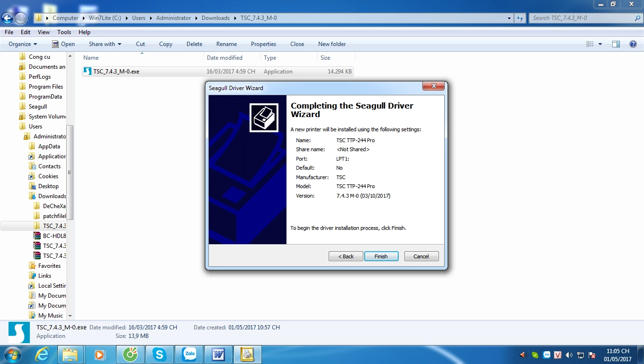
Task: Expand the Organize dropdown
Action: [23, 44]
